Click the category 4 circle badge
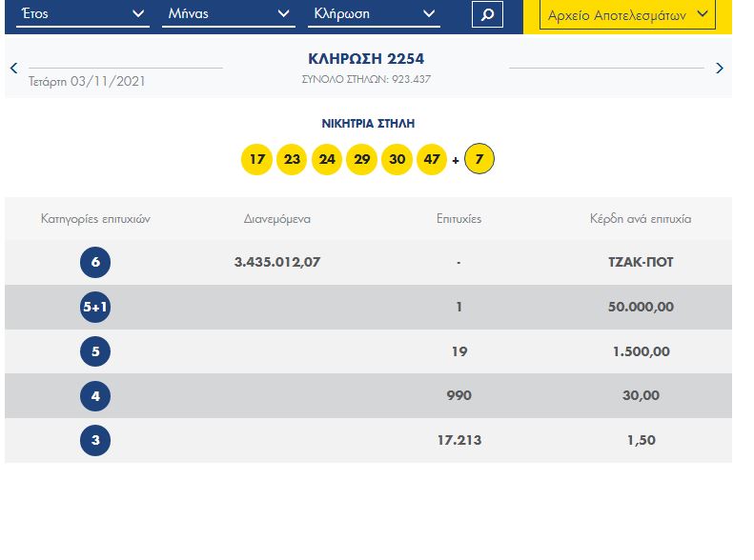 coord(95,395)
